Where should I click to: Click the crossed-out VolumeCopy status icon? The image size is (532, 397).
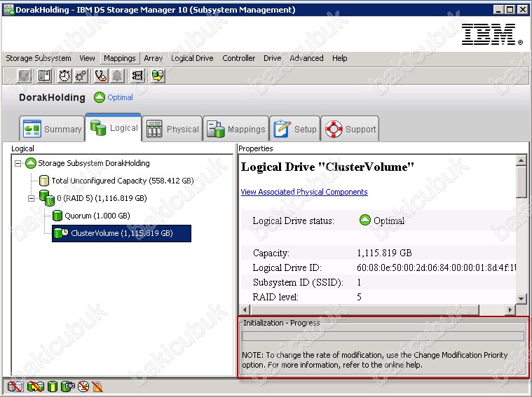coord(36,386)
